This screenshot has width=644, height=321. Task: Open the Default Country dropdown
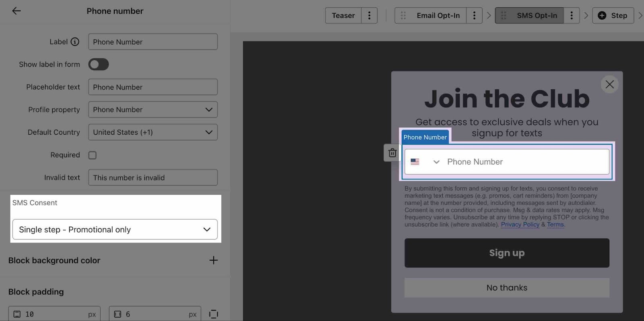click(153, 132)
